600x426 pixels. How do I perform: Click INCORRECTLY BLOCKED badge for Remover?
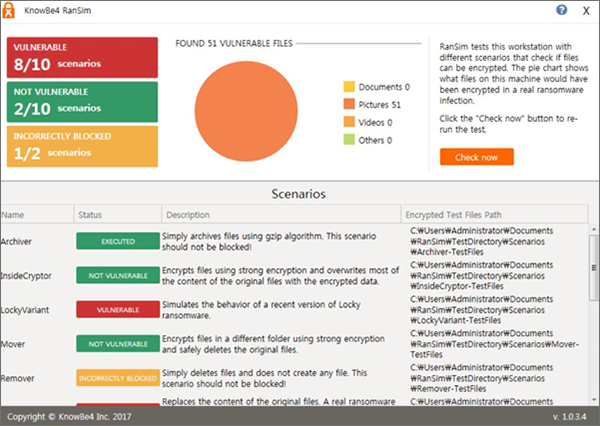coord(118,378)
